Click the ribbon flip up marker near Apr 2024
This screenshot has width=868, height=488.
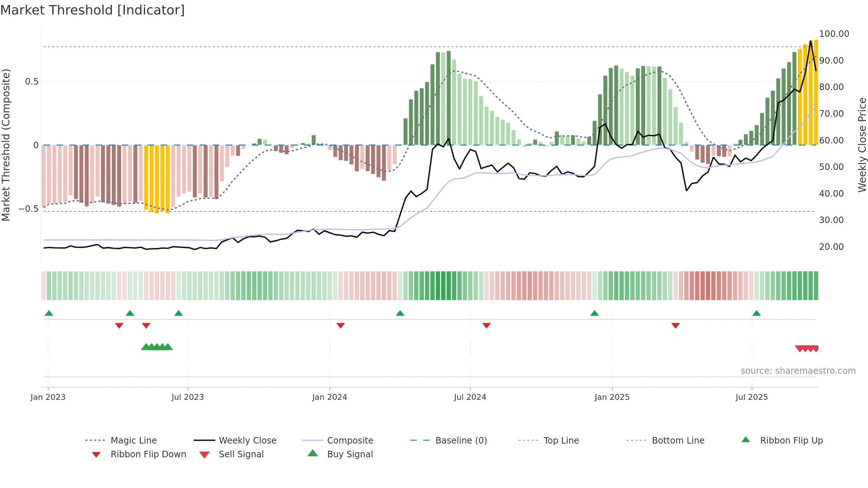click(x=400, y=313)
